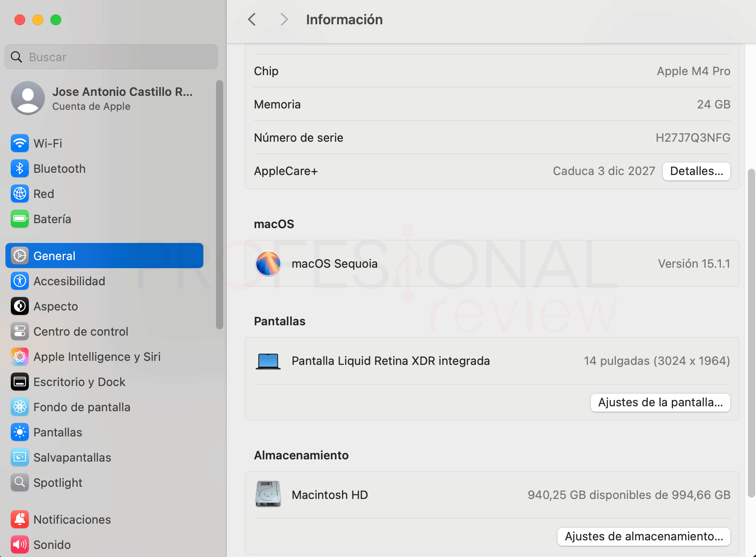Click the laptop display icon

[x=268, y=361]
